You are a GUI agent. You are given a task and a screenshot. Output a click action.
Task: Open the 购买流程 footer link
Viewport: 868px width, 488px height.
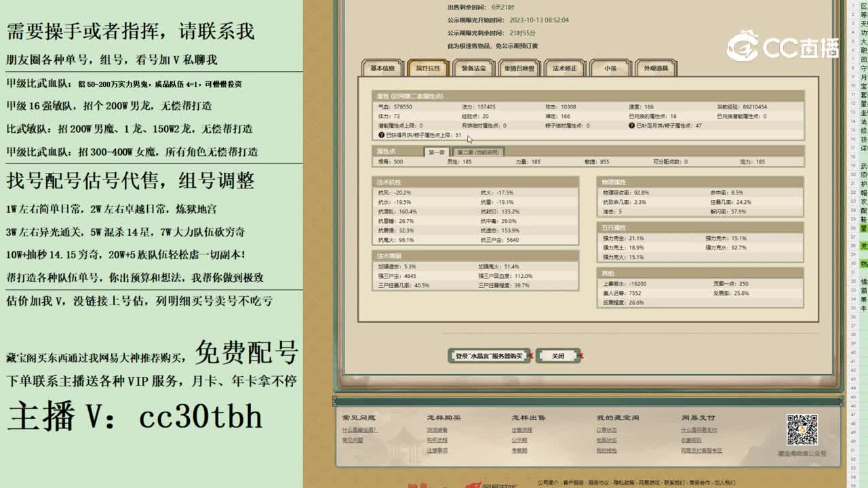437,440
